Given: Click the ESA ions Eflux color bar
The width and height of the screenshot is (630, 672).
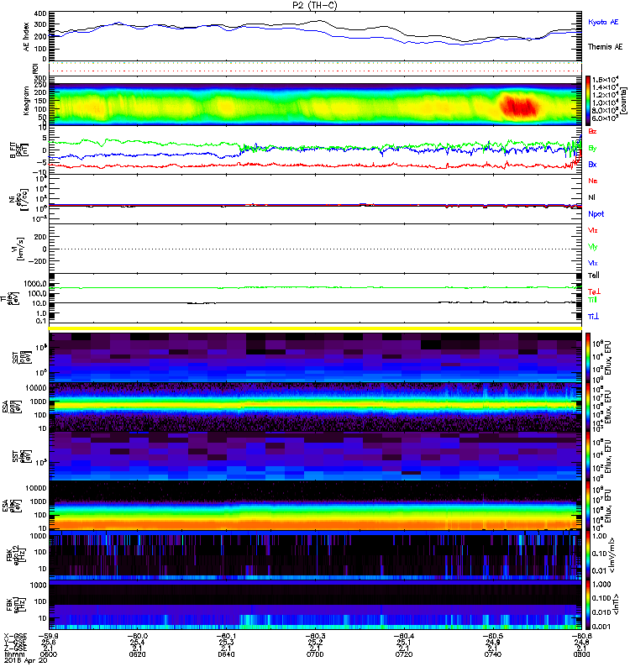Looking at the screenshot, I should 588,407.
